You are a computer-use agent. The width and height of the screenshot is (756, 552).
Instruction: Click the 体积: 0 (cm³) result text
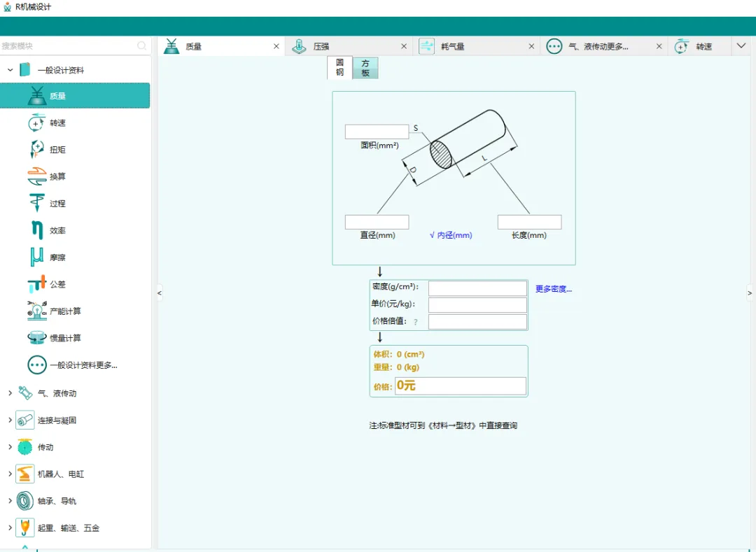pyautogui.click(x=399, y=354)
